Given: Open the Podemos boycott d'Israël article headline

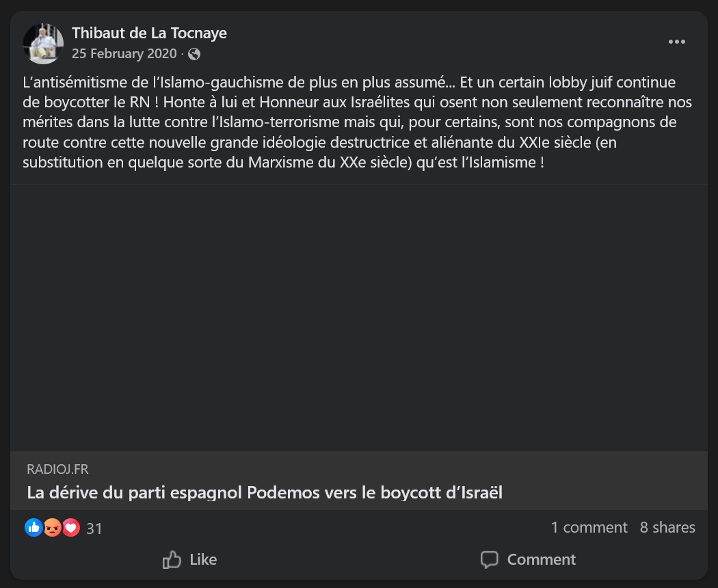Looking at the screenshot, I should tap(265, 492).
